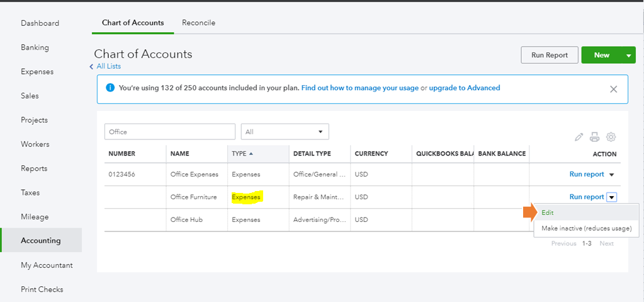Click the printer icon above the table
The width and height of the screenshot is (644, 302).
pyautogui.click(x=595, y=137)
